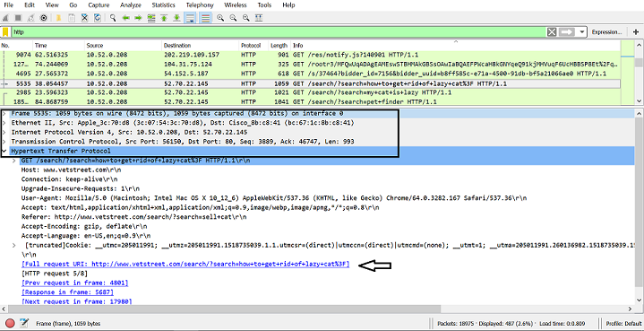Open the Analyze menu
The image size is (644, 331).
click(x=131, y=5)
